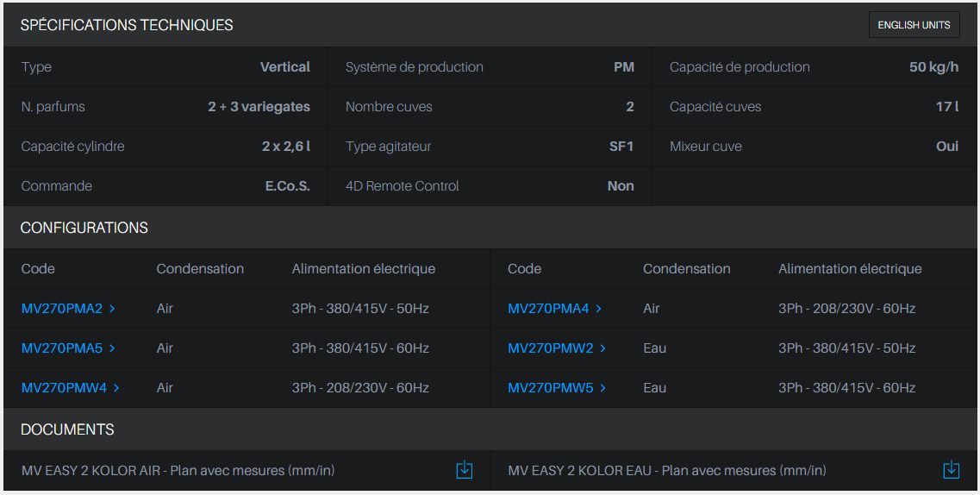
Task: Click the Spécifications Techniques section header
Action: (127, 25)
